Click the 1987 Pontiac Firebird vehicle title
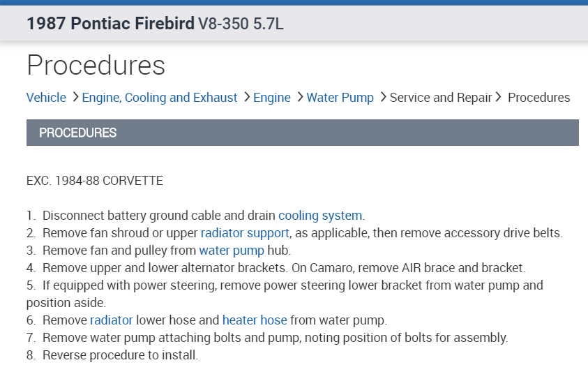This screenshot has height=388, width=588. (110, 24)
